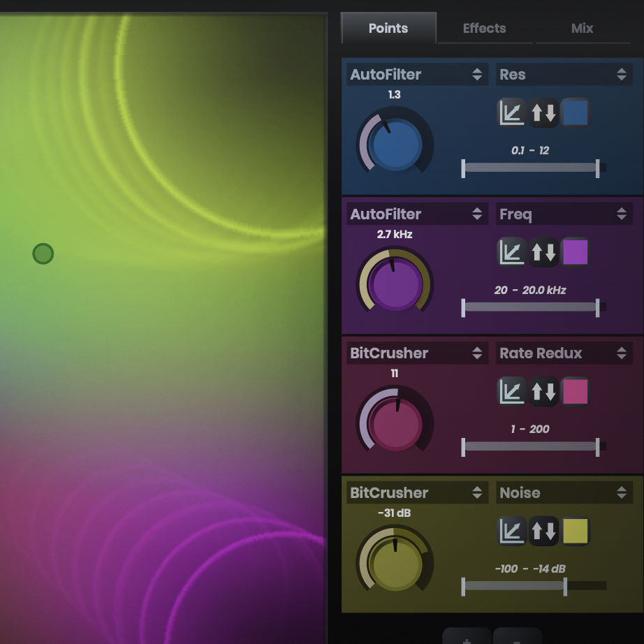Click the right handle of the Freq range slider
This screenshot has height=644, width=644.
pyautogui.click(x=598, y=308)
